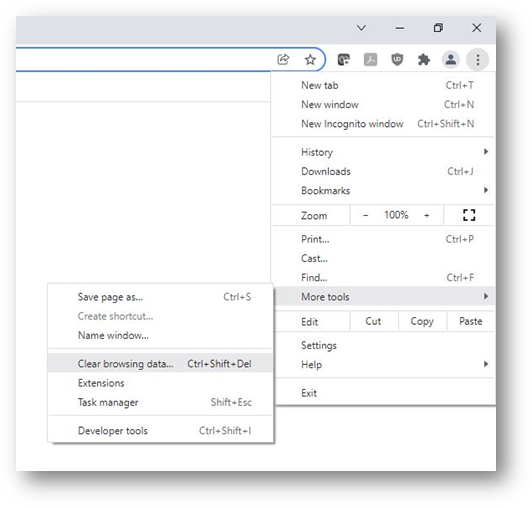
Task: Click the three-dot Chrome menu button
Action: (x=477, y=60)
